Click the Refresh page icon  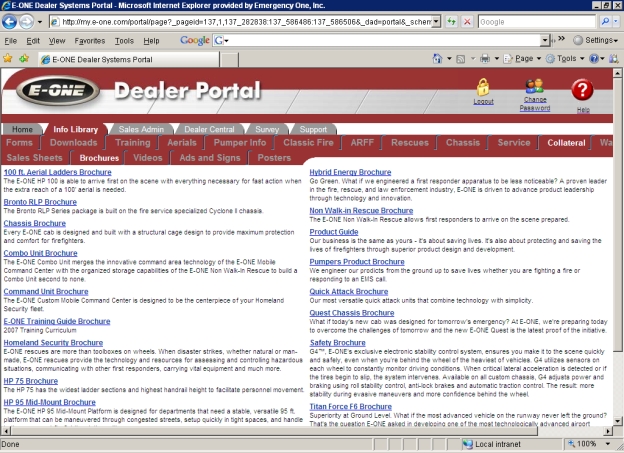pyautogui.click(x=451, y=21)
